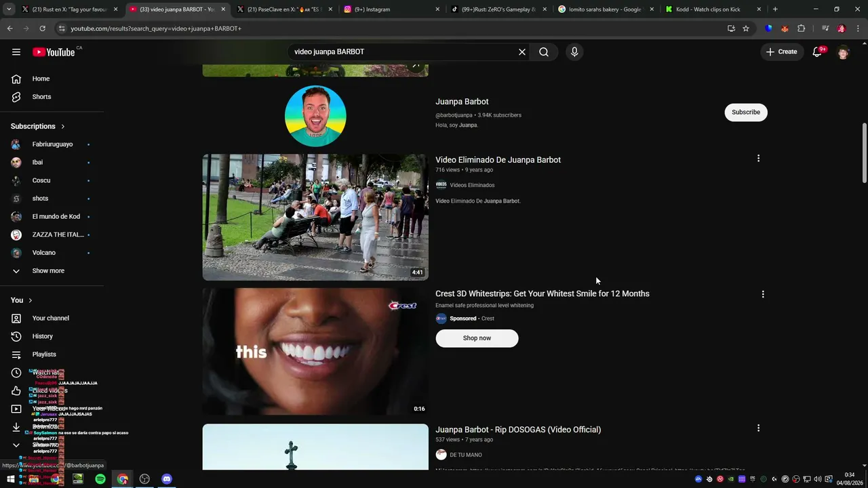Open Spotify from the taskbar

pos(100,479)
